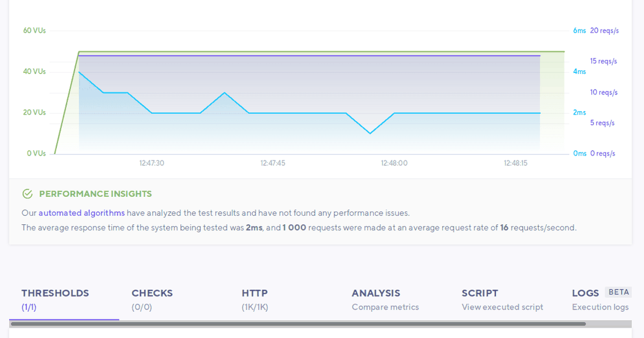Click the 40 VUs axis label
Image resolution: width=644 pixels, height=338 pixels.
point(34,71)
